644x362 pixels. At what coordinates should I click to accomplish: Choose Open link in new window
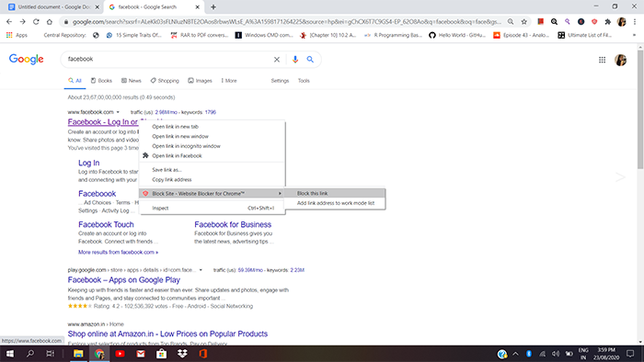(x=213, y=137)
